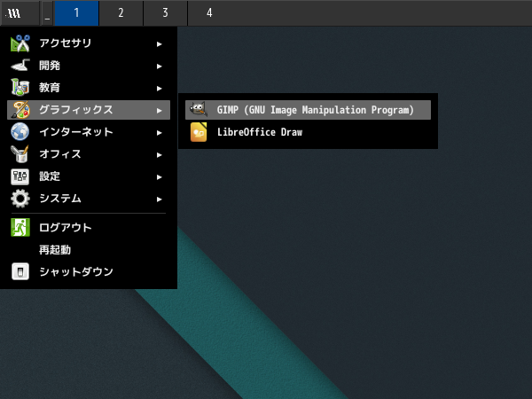Expand the 開発 submenu arrow

159,66
